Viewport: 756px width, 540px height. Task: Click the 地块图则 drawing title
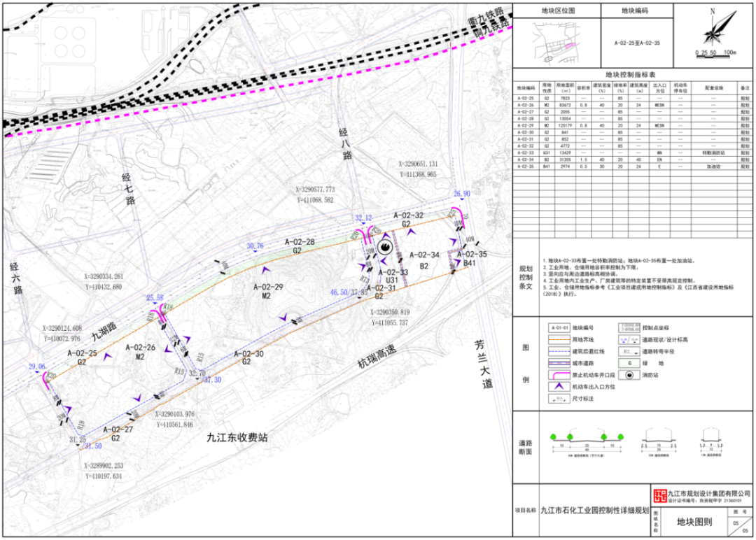click(694, 522)
